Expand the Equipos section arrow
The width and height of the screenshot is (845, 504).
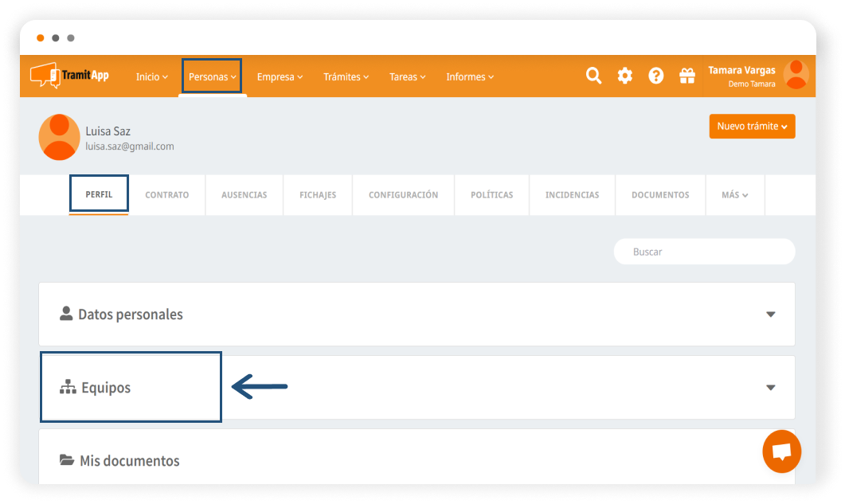point(770,388)
